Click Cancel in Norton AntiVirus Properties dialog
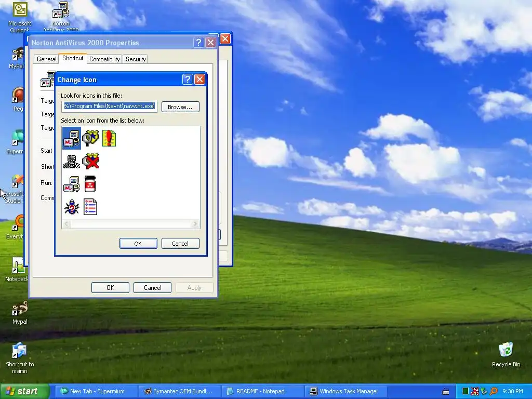 (x=152, y=288)
